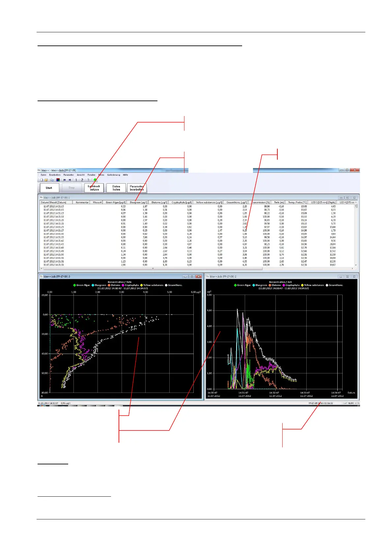The image size is (392, 555).
Task: Minimize the Konzentration / Zeit chart window
Action: tap(341, 277)
